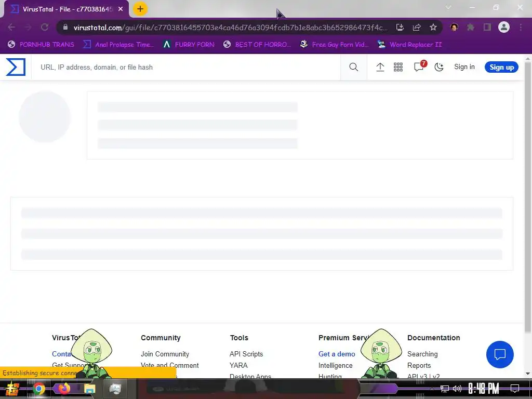Open Firefox from the taskbar
This screenshot has height=399, width=532.
[x=64, y=388]
